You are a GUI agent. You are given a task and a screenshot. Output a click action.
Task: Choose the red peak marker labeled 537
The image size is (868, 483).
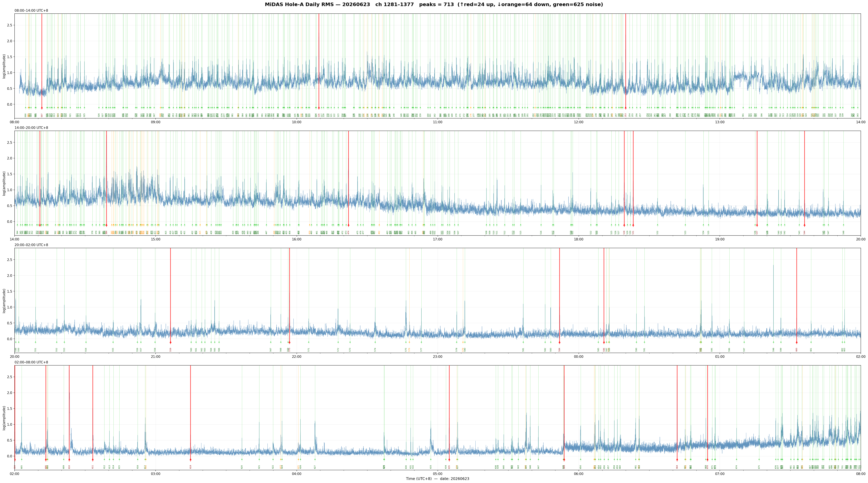click(x=757, y=225)
